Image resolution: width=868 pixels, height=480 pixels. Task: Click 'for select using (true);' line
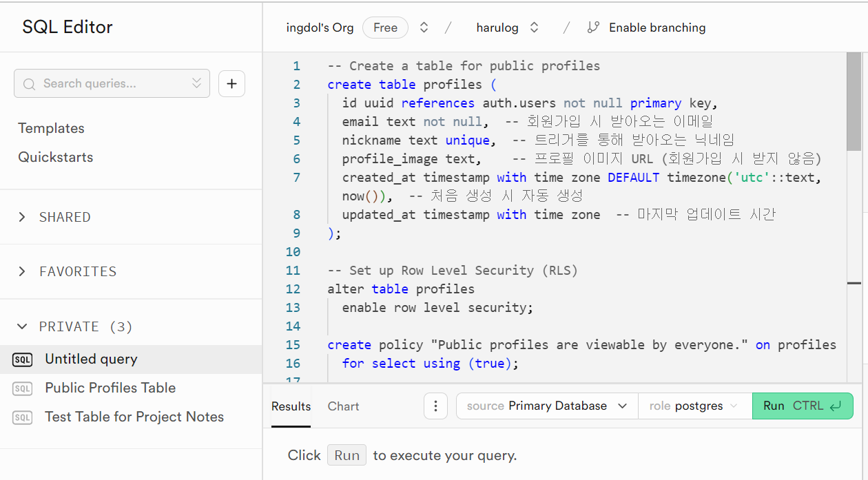pos(430,364)
